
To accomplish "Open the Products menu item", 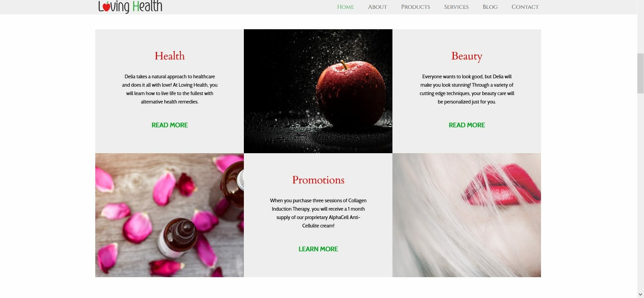I will point(415,7).
